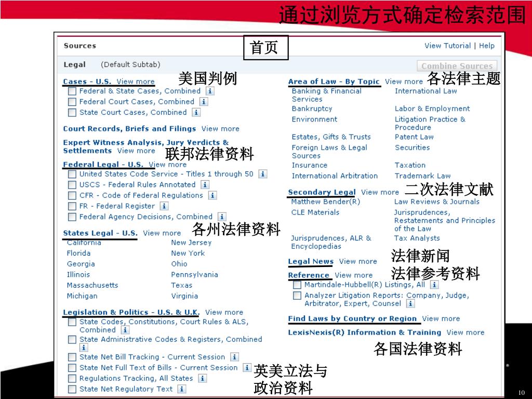Show info for State Net Bill Tracking
The width and height of the screenshot is (532, 399).
234,357
